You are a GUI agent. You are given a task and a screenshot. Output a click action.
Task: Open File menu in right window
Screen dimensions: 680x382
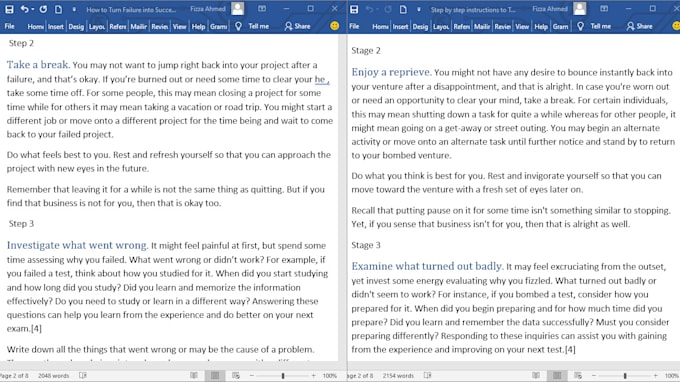pos(354,26)
